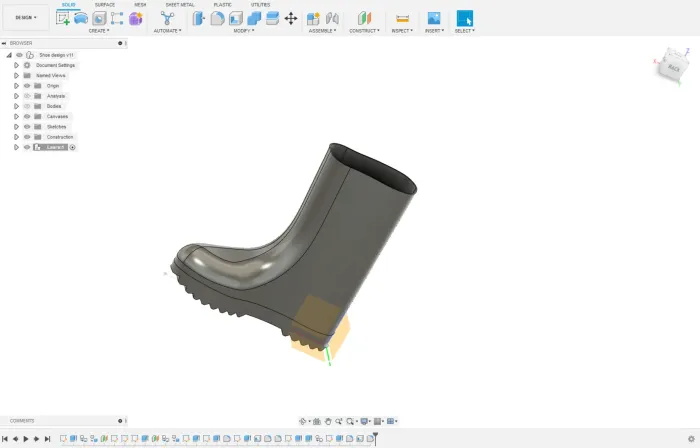
Task: Activate the Pan hand tool
Action: click(x=328, y=421)
